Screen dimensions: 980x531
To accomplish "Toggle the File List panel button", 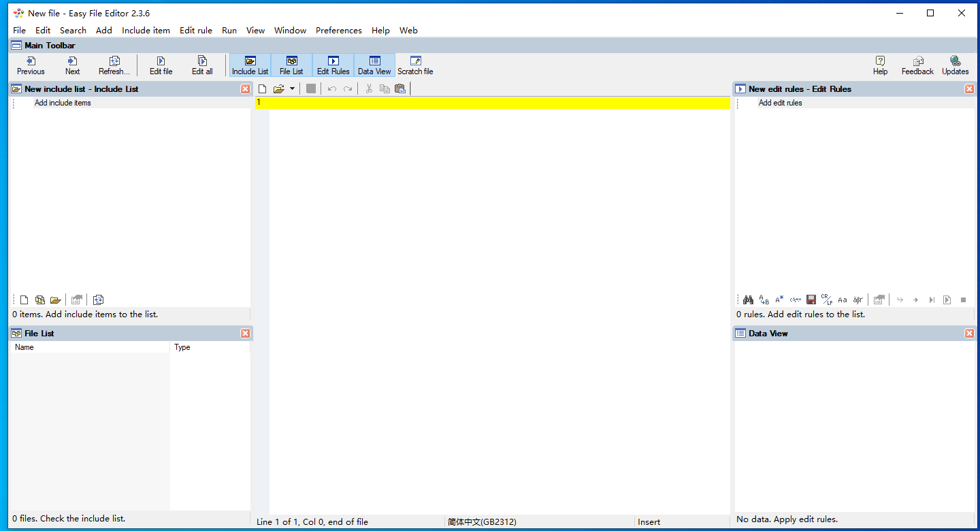I will pos(291,65).
